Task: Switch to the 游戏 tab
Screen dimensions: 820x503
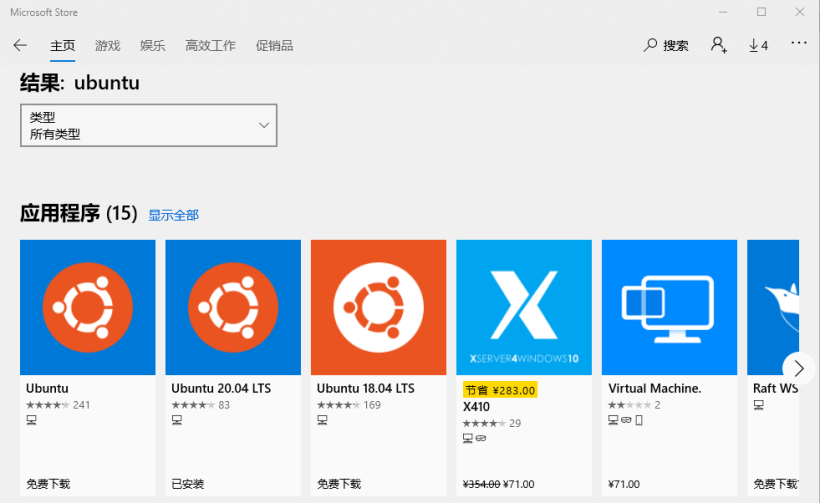Action: click(108, 45)
